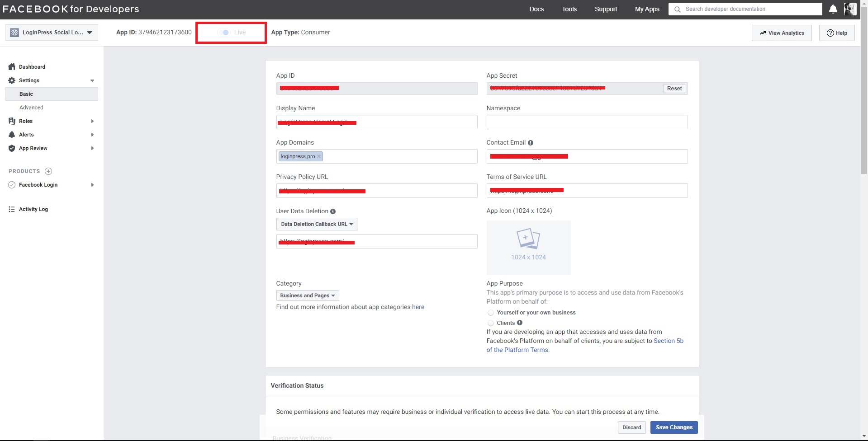Click the View Analytics chart icon
Screen dimensions: 868x441
pos(763,33)
